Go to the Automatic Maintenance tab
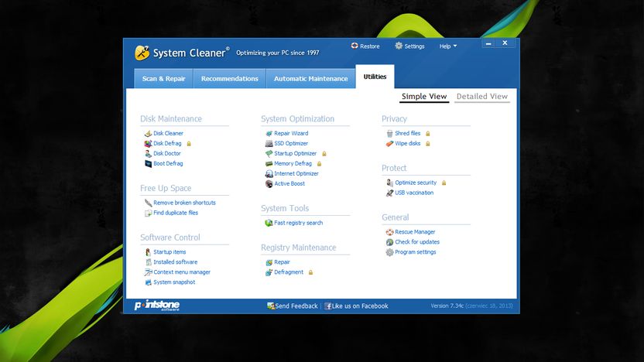This screenshot has height=362, width=644. pos(311,78)
